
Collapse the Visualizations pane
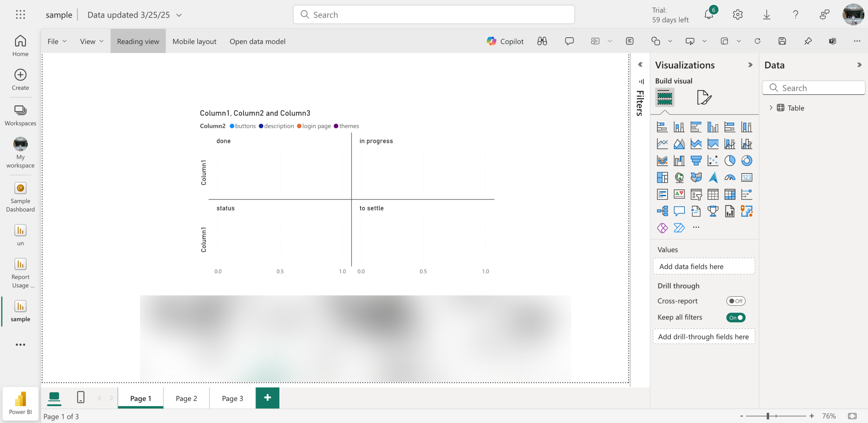click(x=750, y=65)
